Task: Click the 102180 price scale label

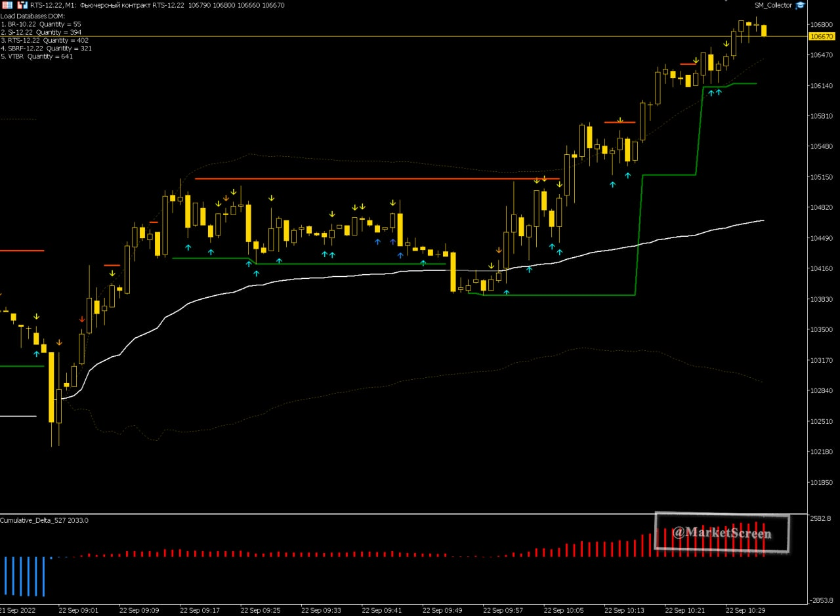Action: [x=822, y=452]
